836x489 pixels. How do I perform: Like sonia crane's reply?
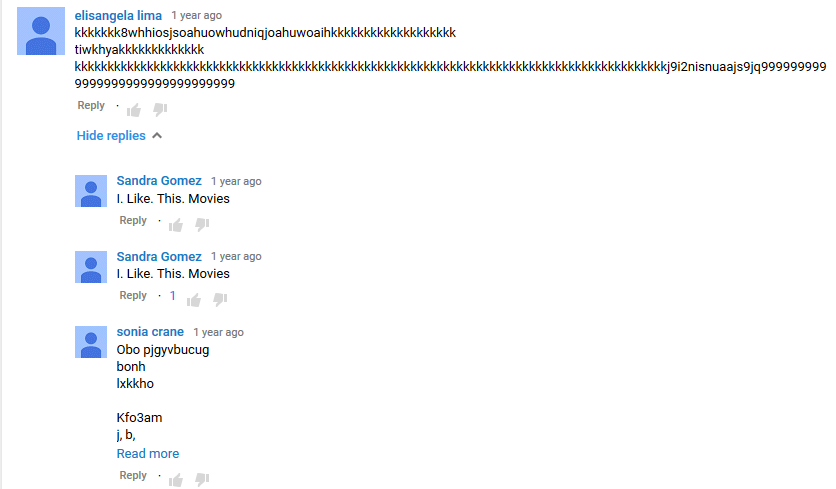(x=176, y=479)
